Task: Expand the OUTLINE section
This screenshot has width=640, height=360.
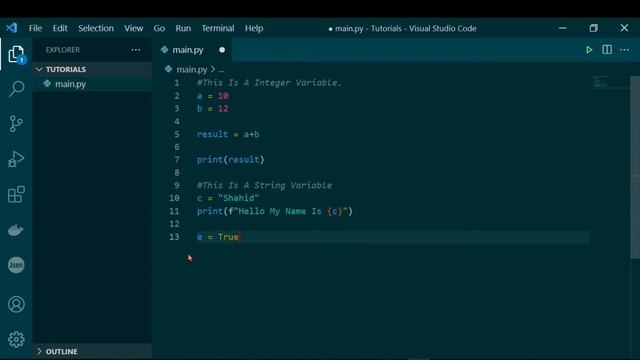Action: 92,351
